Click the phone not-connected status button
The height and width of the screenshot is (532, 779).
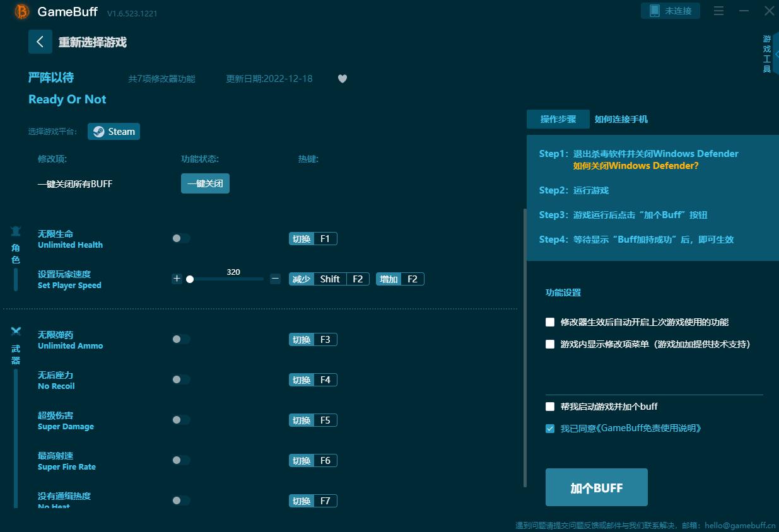coord(671,11)
